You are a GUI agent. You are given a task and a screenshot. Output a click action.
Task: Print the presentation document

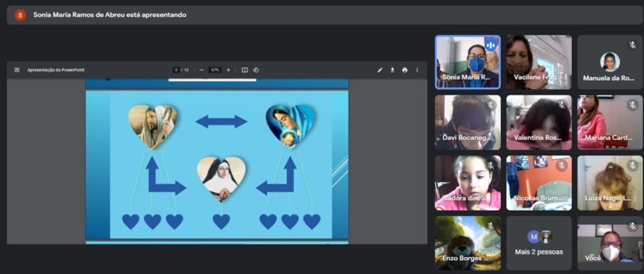(405, 70)
